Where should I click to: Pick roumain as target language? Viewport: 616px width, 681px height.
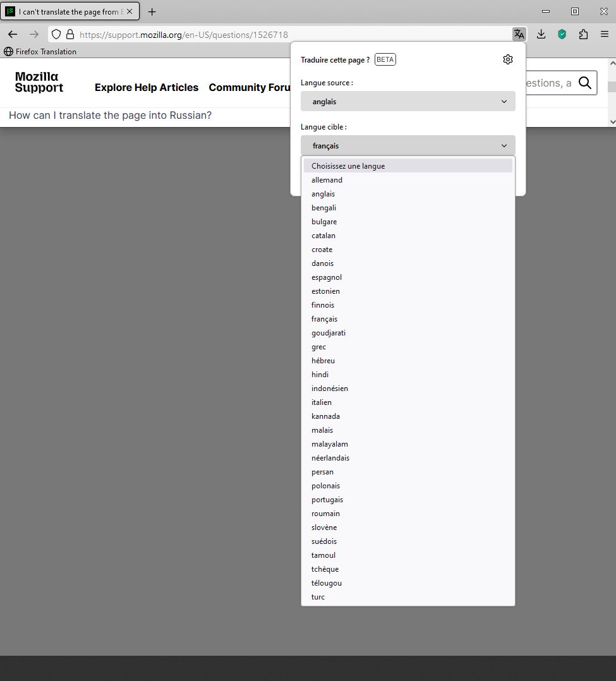[408, 514]
